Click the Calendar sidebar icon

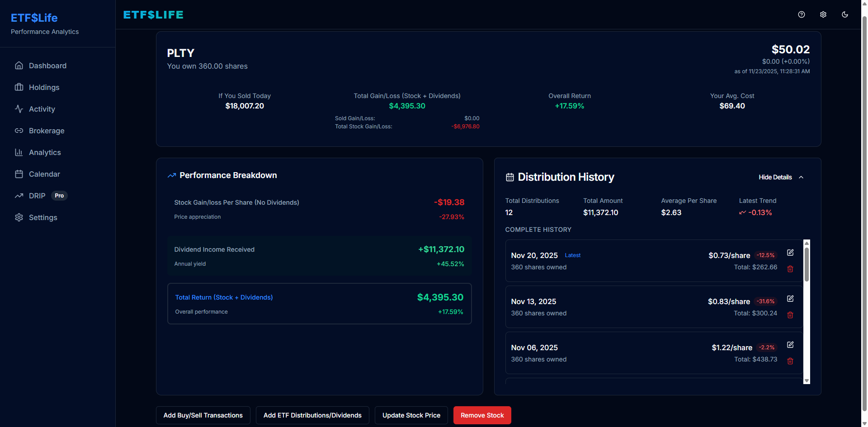(x=19, y=174)
